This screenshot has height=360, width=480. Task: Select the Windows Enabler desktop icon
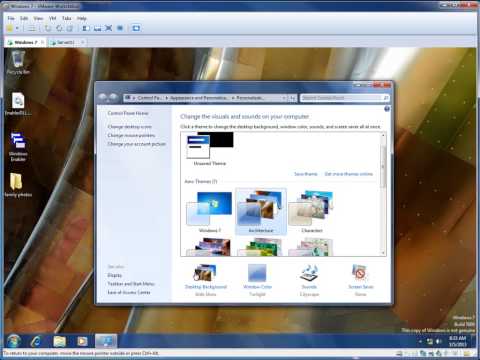tap(18, 147)
